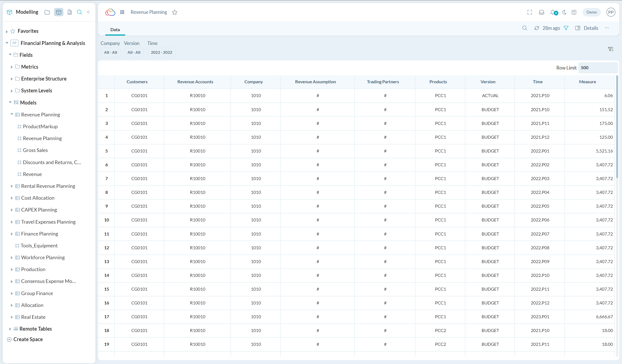Image resolution: width=622 pixels, height=364 pixels.
Task: Switch sidebar to the report view icon
Action: (69, 12)
